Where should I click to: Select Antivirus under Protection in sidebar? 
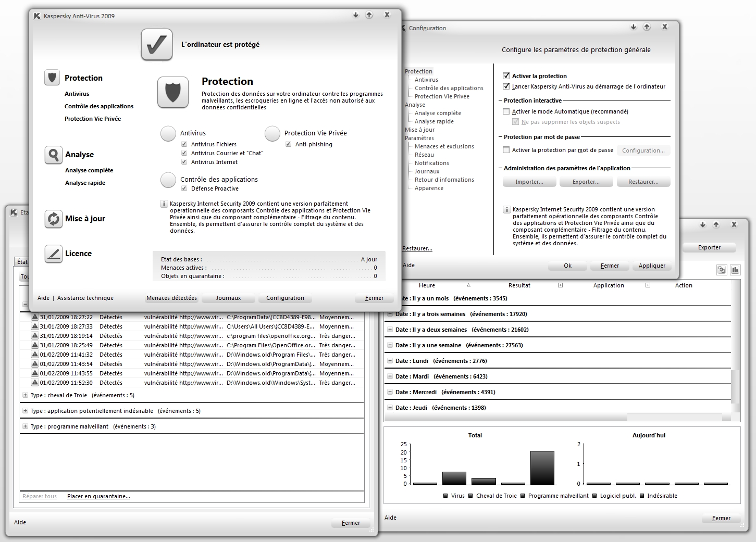(x=77, y=94)
